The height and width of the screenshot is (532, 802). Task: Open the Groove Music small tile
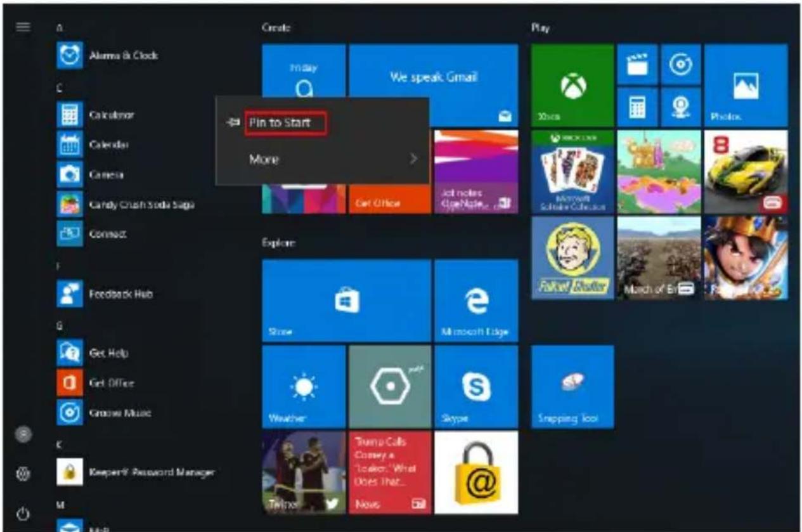[x=680, y=63]
